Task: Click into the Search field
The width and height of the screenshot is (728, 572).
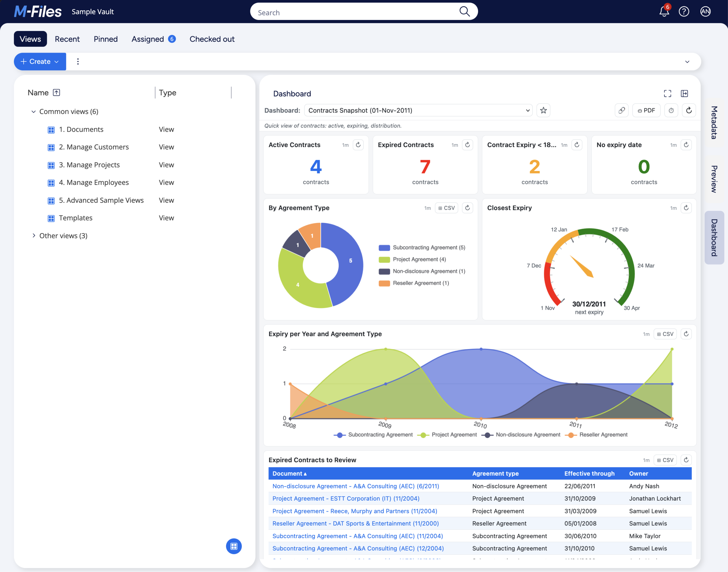Action: [355, 12]
